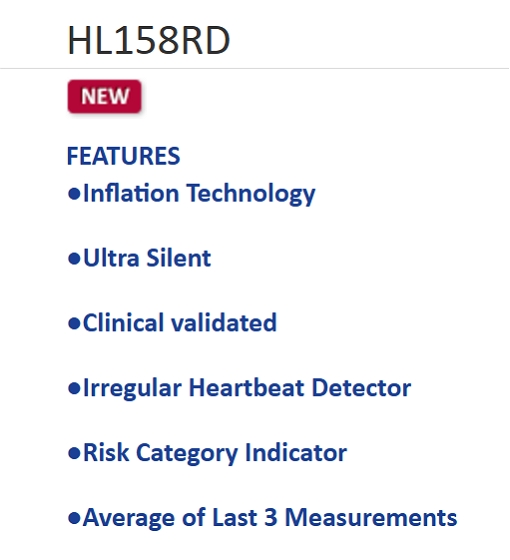This screenshot has height=560, width=510.
Task: Click the word Detector in the features list
Action: click(x=361, y=388)
